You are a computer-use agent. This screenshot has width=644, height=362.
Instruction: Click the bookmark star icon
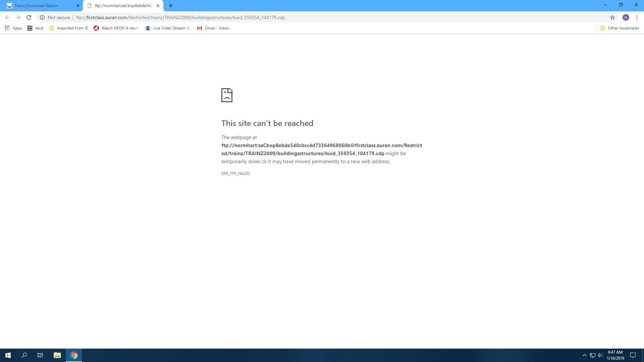point(612,17)
